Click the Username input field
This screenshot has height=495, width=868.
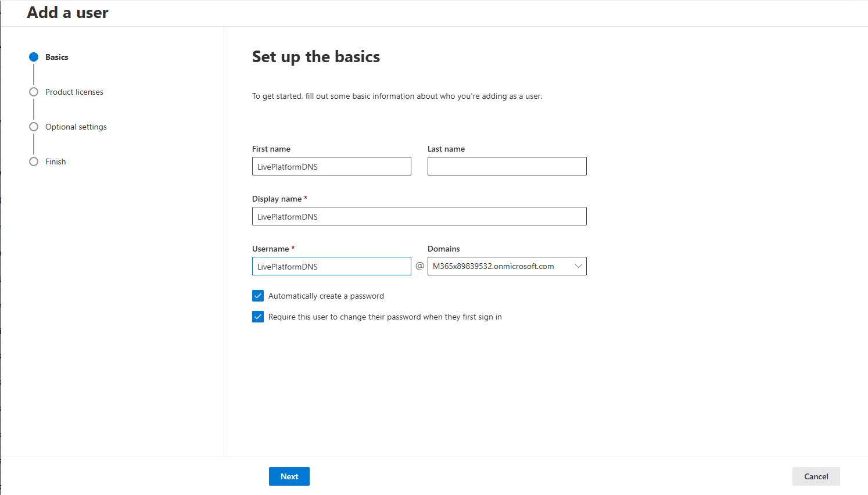pos(331,266)
